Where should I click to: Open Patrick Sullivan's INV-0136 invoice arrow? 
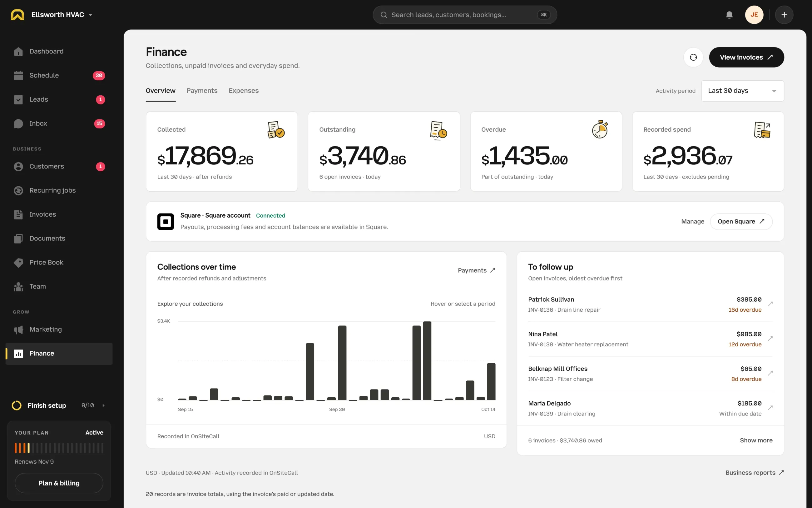pos(770,304)
